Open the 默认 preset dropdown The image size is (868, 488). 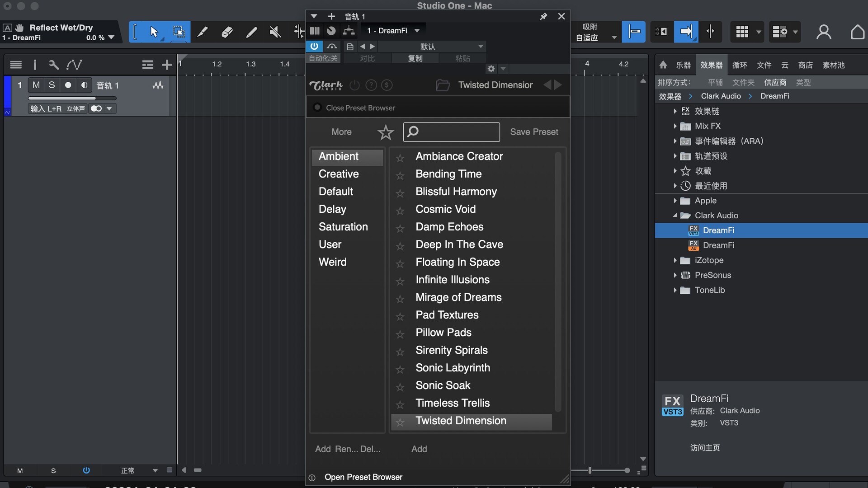pos(432,47)
